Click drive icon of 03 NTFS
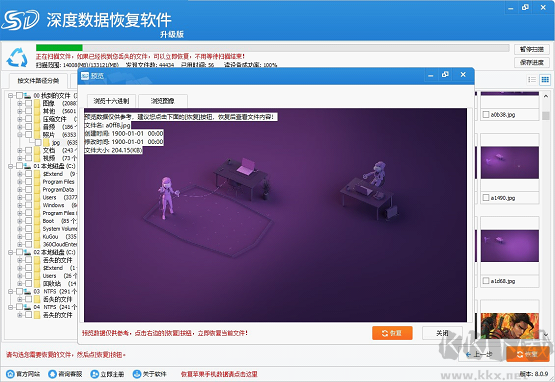The width and height of the screenshot is (555, 382). pos(28,291)
